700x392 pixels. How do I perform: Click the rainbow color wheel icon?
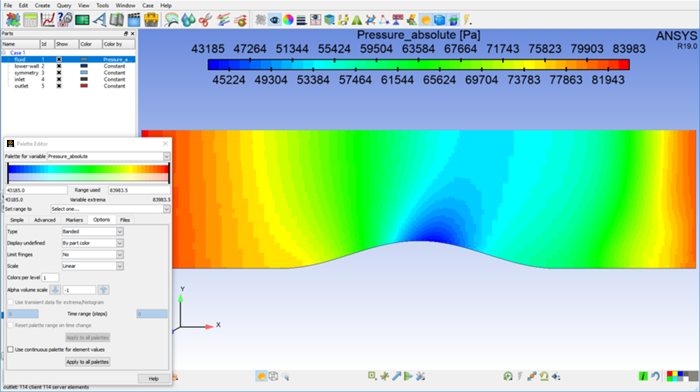coord(288,20)
